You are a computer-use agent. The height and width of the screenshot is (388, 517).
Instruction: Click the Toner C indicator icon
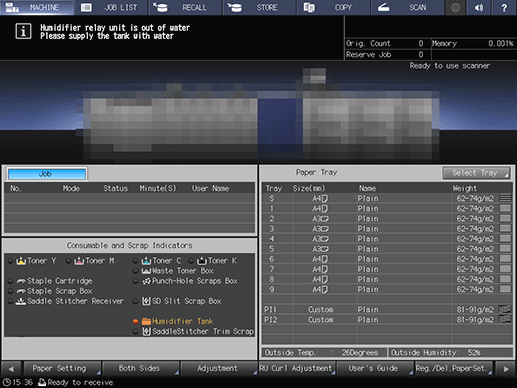coord(146,261)
